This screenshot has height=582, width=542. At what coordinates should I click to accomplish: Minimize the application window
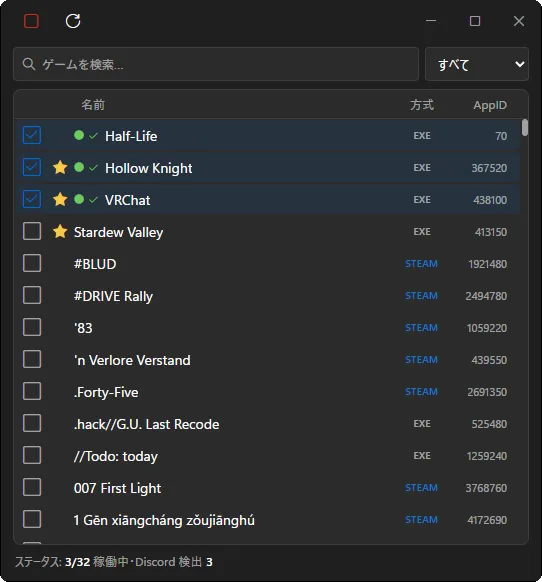(431, 21)
